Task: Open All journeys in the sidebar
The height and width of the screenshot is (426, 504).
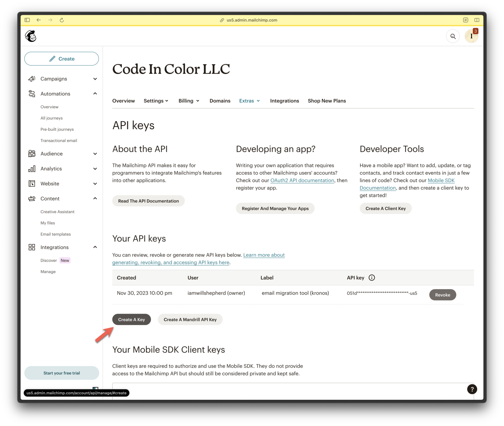Action: coord(51,118)
